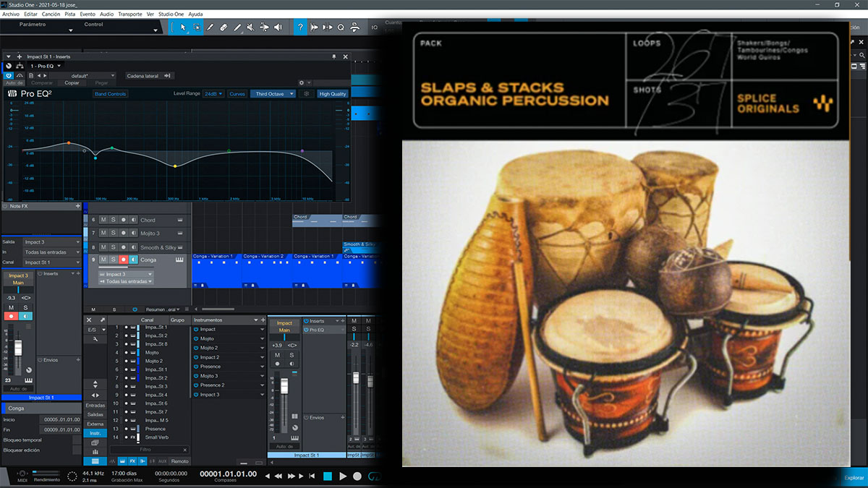Open the Archivo menu

11,14
